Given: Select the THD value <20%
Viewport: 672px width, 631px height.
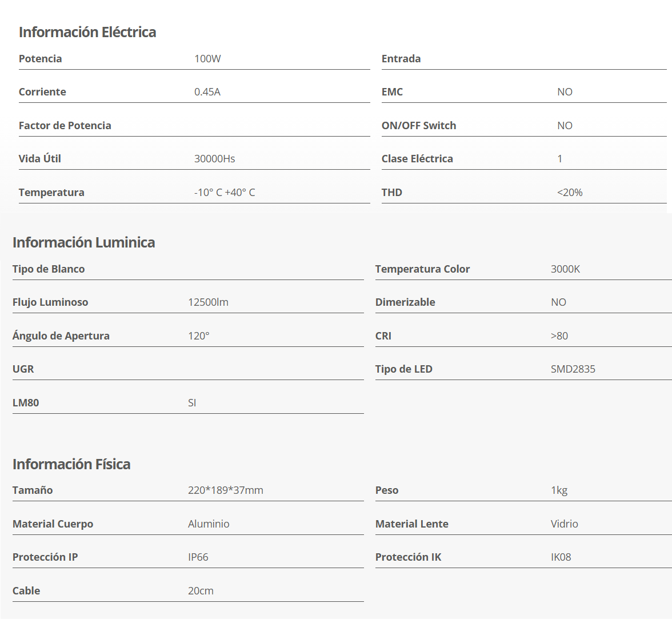Looking at the screenshot, I should click(570, 193).
